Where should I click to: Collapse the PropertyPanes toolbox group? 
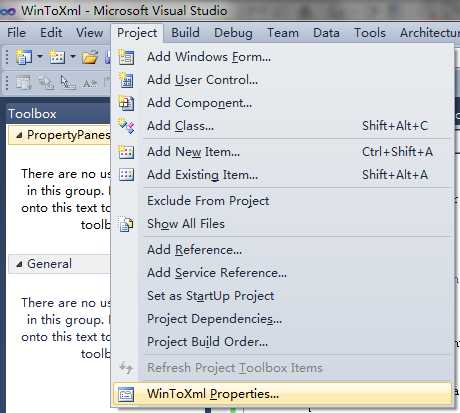pos(19,135)
